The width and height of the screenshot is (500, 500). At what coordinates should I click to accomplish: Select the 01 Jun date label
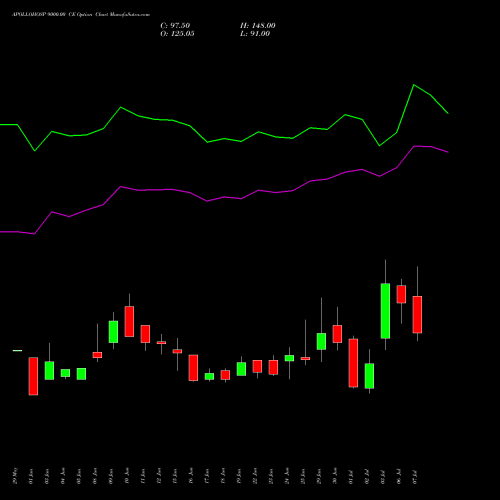31,476
